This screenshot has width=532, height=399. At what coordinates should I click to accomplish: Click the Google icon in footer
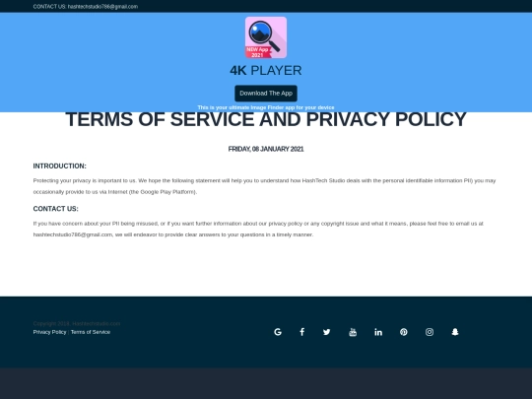tap(278, 332)
